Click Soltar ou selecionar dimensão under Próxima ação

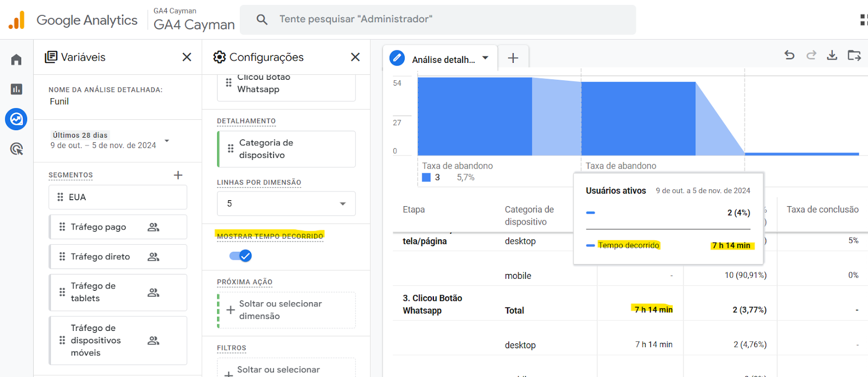click(286, 310)
